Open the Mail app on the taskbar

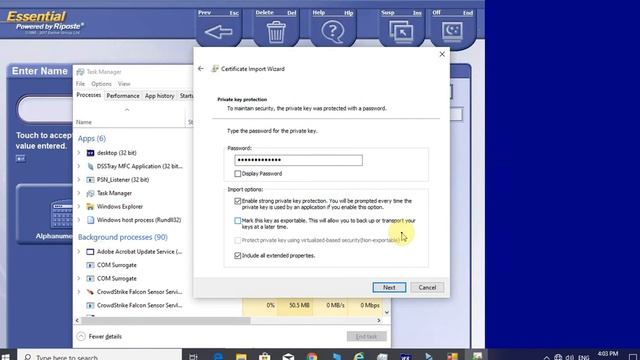[x=289, y=356]
